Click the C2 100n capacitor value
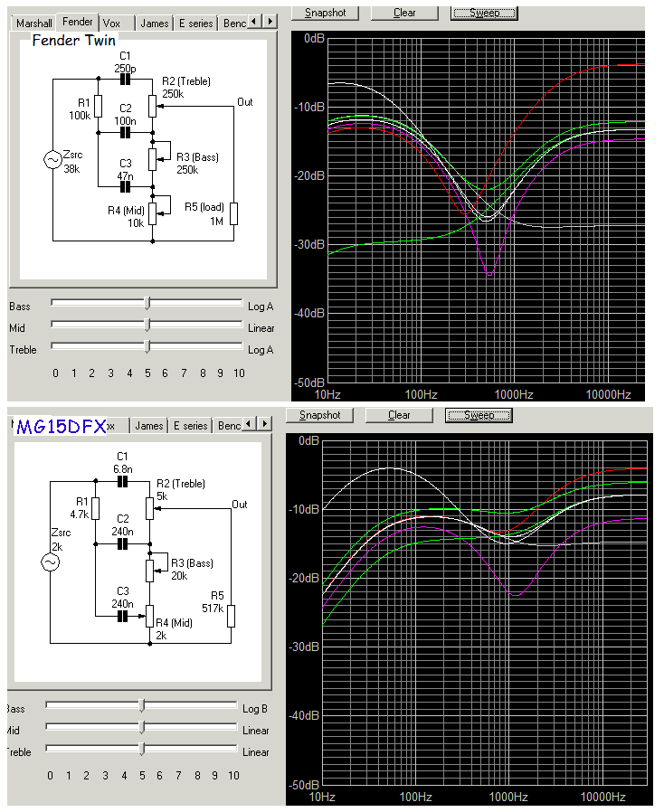Image resolution: width=664 pixels, height=812 pixels. click(x=126, y=120)
